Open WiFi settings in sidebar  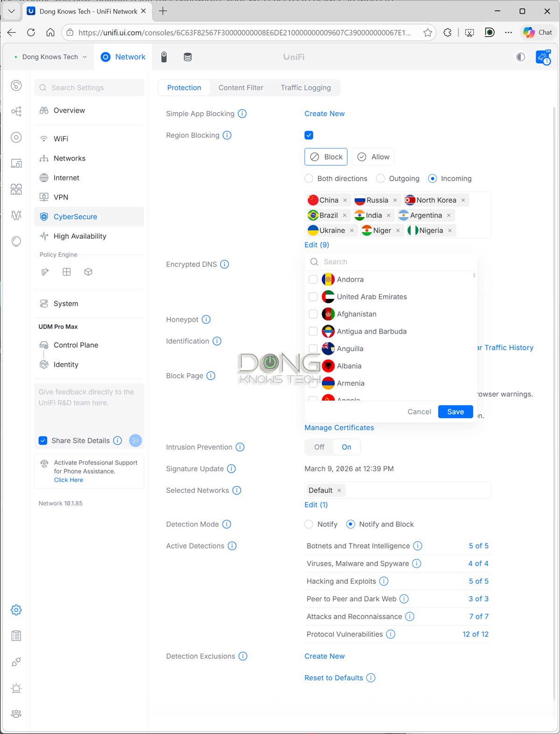coord(89,139)
